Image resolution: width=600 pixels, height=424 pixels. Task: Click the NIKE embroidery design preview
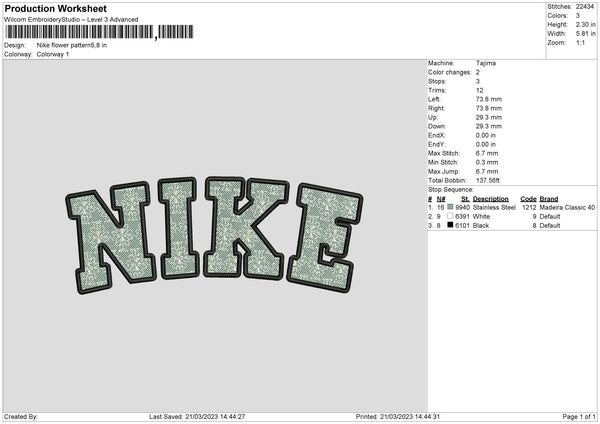[x=214, y=235]
